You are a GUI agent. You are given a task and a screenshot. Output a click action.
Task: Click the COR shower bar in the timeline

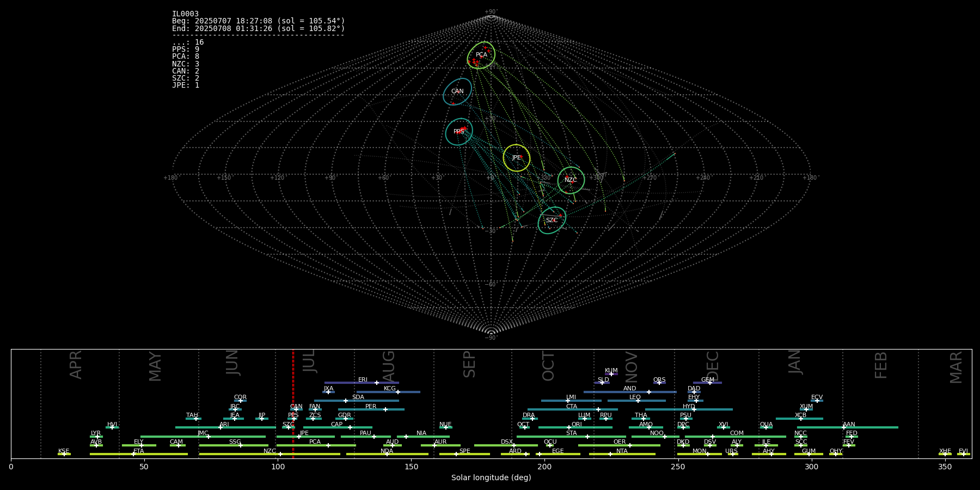240,401
